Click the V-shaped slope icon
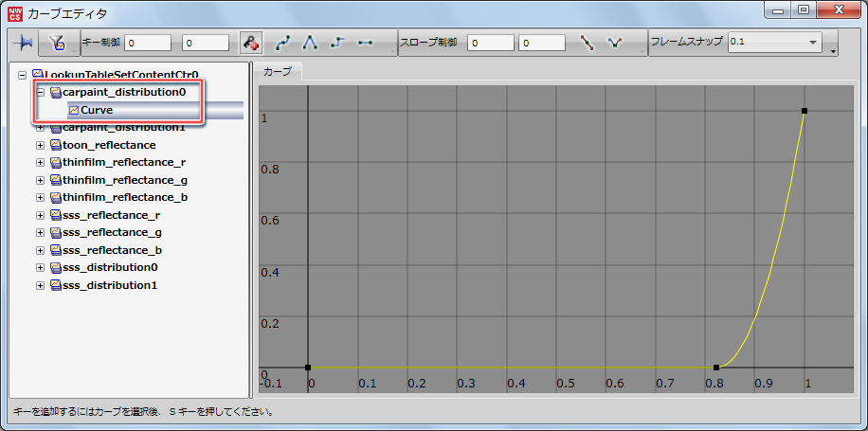The width and height of the screenshot is (868, 431). 614,43
